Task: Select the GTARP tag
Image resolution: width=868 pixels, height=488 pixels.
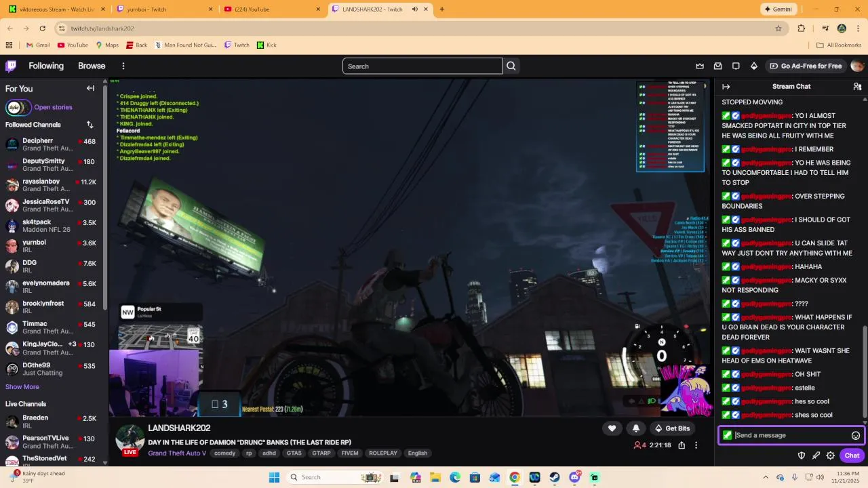Action: pos(321,453)
